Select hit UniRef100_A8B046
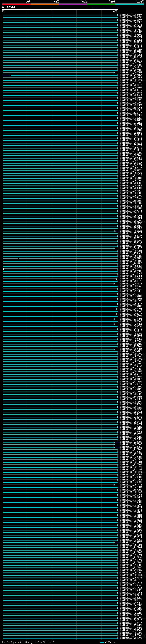 (131, 321)
